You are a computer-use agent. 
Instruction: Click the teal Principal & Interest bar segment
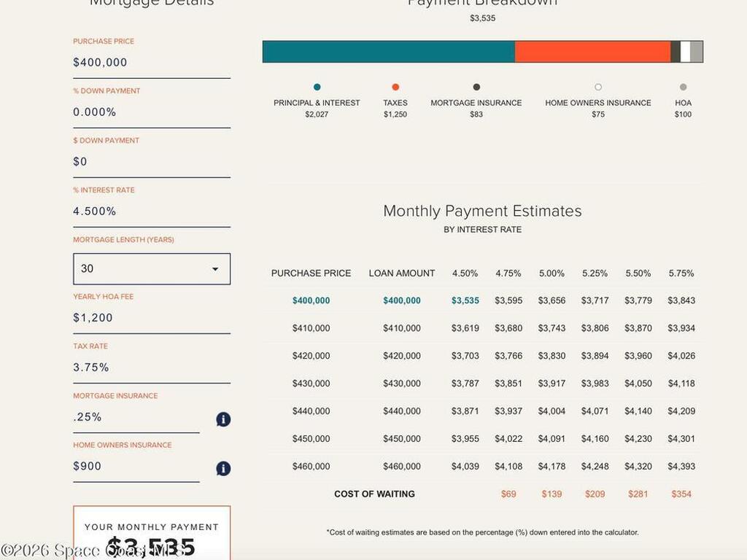point(388,52)
